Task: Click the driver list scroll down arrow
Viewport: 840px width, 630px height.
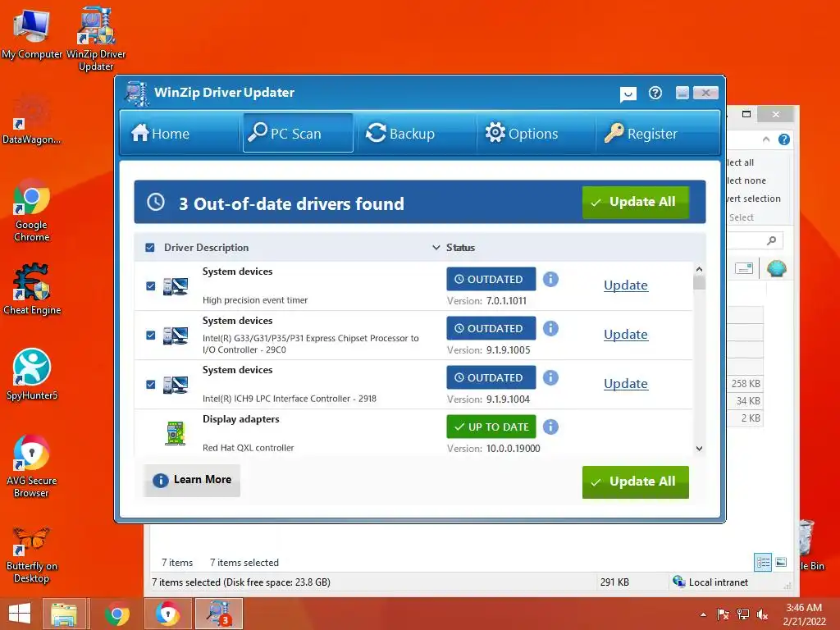Action: [699, 449]
